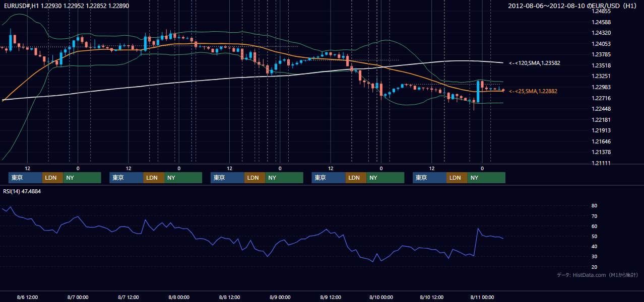Click price axis value 1.22983
Viewport: 644px width, 302px height.
point(601,87)
